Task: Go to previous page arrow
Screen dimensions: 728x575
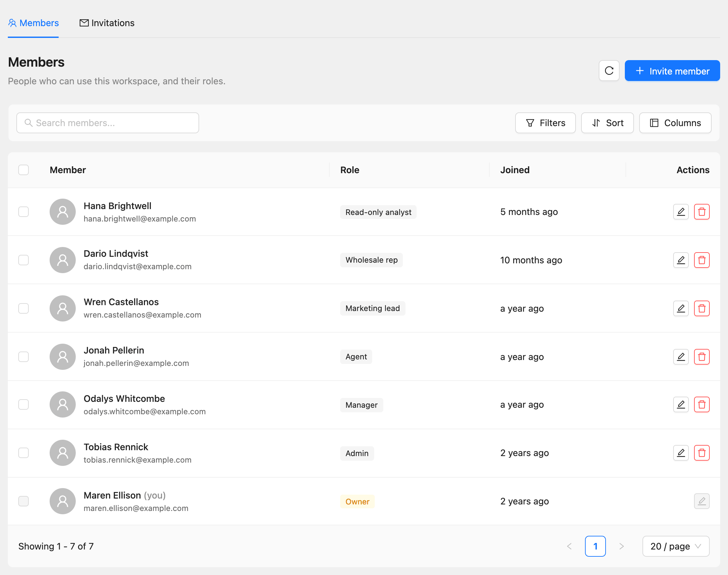Action: tap(569, 546)
